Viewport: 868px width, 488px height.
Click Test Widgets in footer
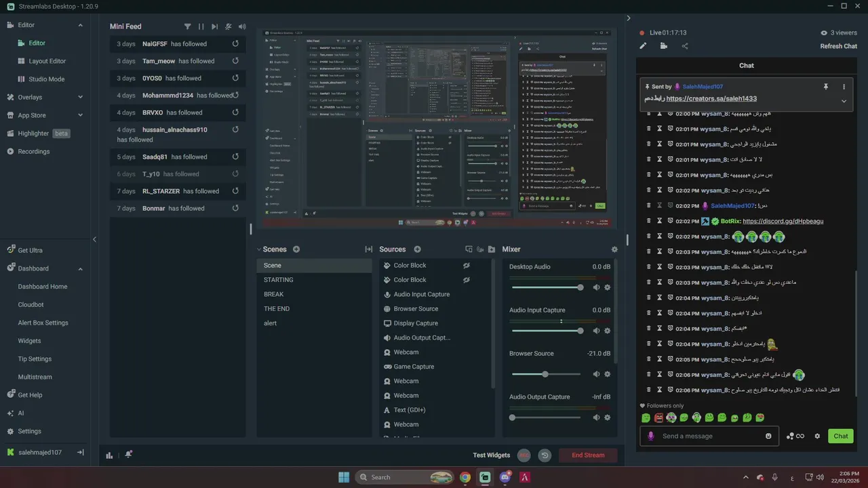(x=492, y=455)
